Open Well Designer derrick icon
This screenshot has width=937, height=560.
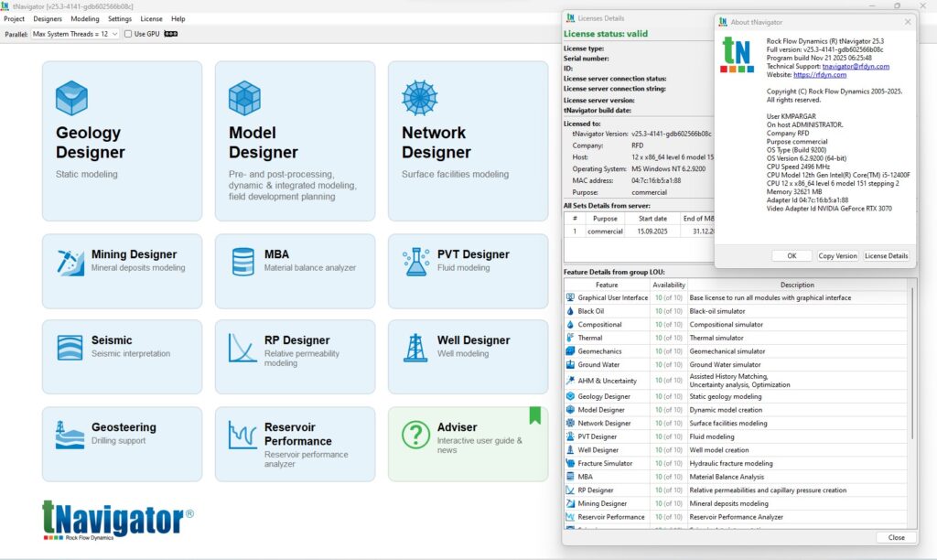(x=416, y=347)
